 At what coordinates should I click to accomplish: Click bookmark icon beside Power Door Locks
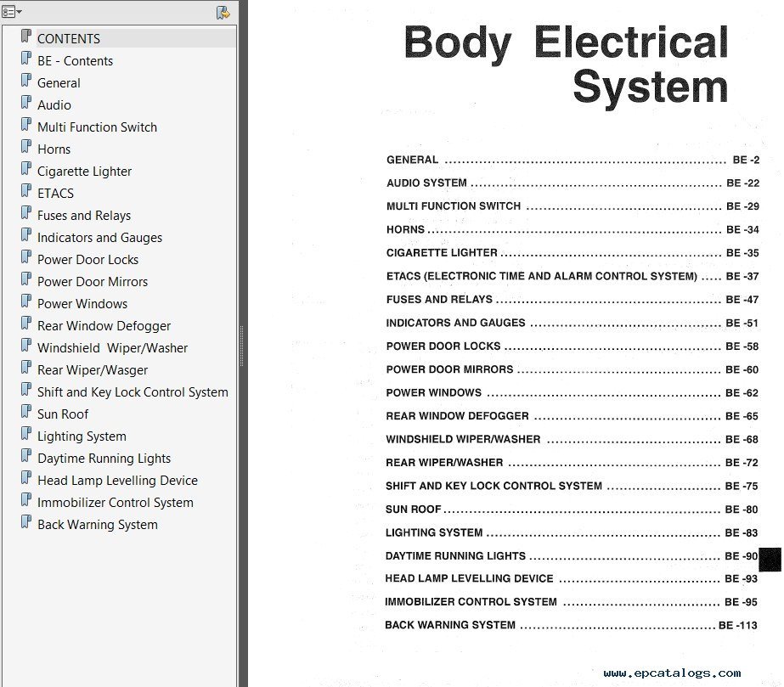[26, 257]
